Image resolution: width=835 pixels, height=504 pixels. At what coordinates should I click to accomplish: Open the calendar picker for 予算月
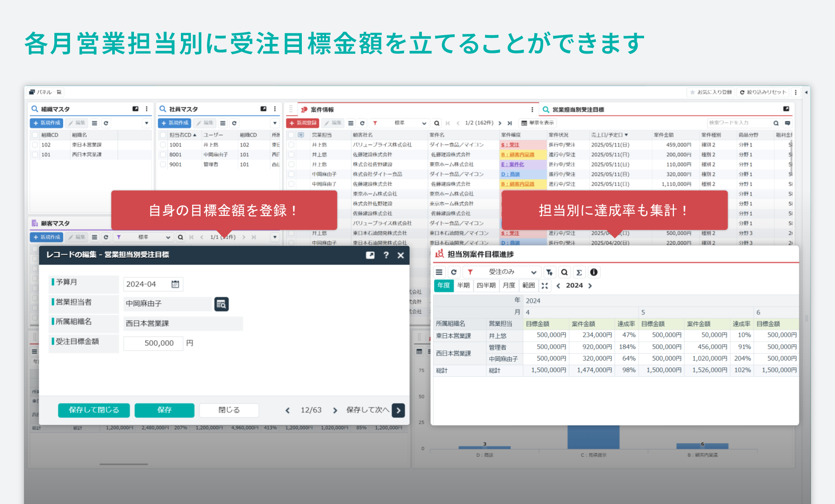pyautogui.click(x=175, y=284)
